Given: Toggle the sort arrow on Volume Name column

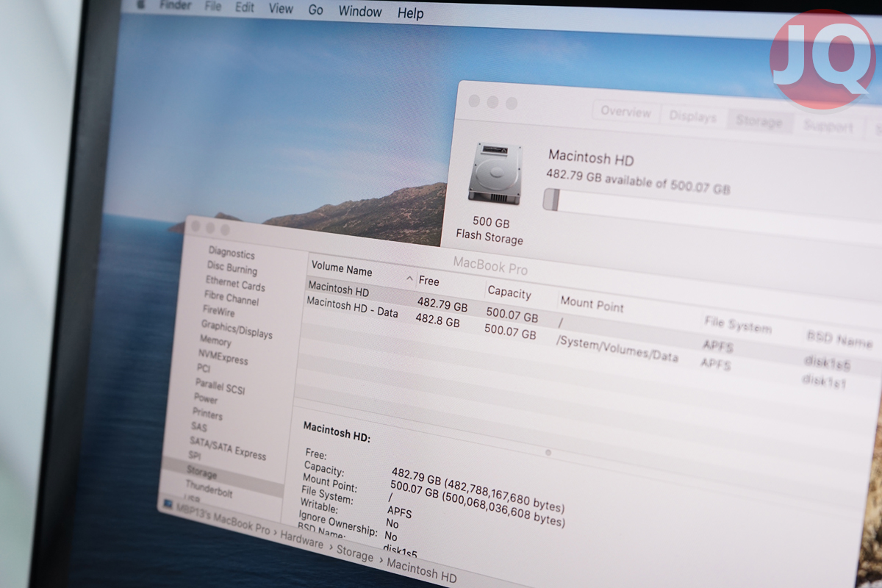Looking at the screenshot, I should (x=409, y=279).
